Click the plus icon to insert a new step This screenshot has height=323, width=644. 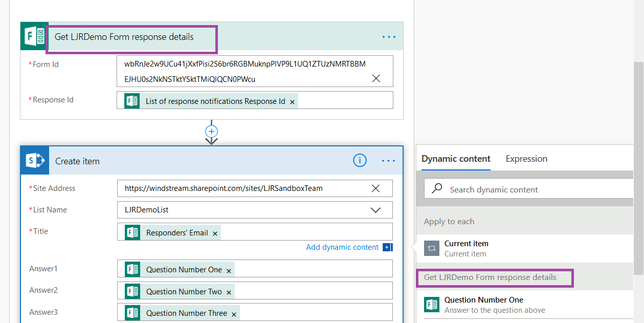tap(211, 131)
